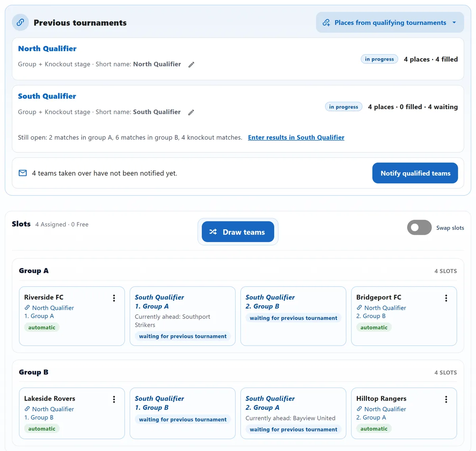Open the North Qualifier tournament title
476x451 pixels.
coord(47,48)
